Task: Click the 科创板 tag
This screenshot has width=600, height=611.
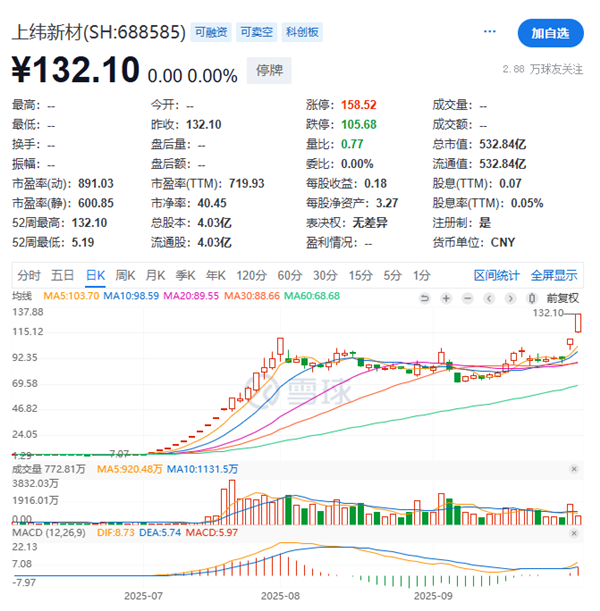Action: pyautogui.click(x=302, y=32)
